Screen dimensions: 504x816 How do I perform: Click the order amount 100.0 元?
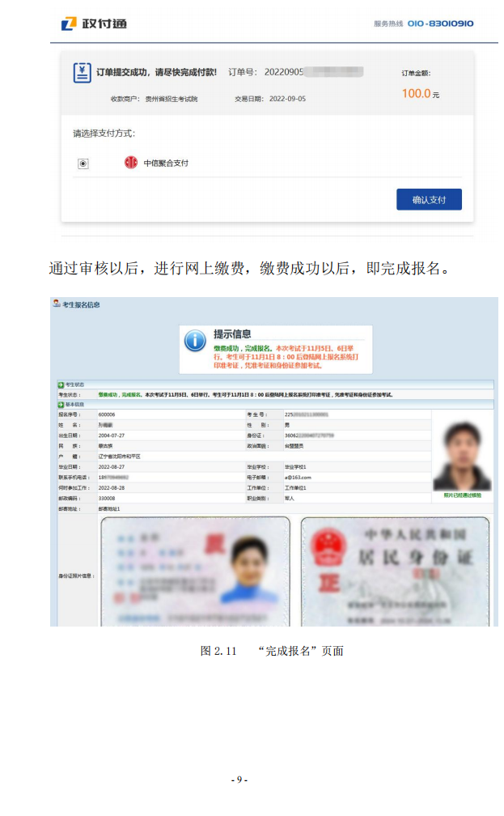[x=420, y=94]
